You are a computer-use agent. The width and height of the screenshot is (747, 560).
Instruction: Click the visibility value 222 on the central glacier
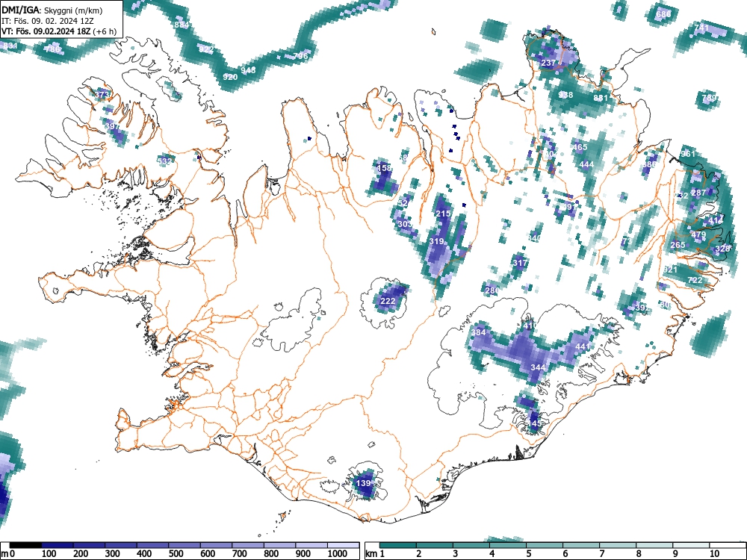tap(388, 301)
